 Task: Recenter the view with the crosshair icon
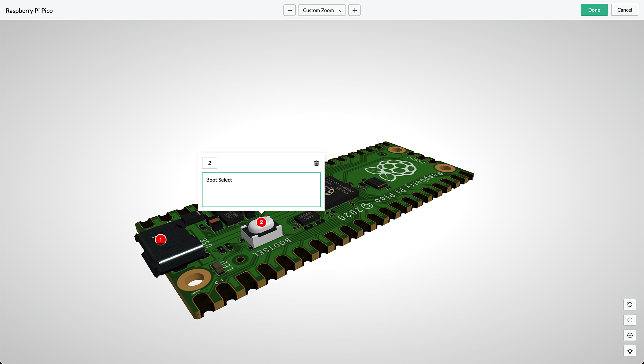click(630, 335)
